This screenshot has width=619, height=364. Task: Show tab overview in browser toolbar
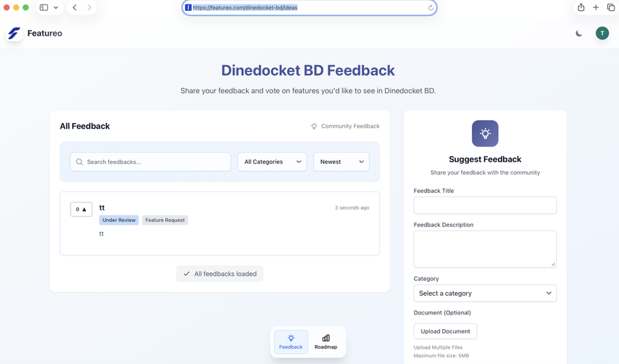click(611, 7)
